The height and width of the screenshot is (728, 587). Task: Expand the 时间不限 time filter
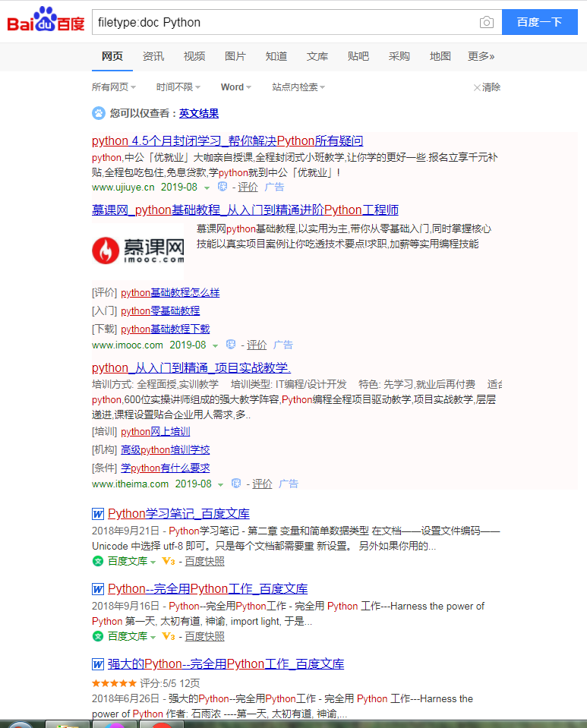pyautogui.click(x=178, y=87)
